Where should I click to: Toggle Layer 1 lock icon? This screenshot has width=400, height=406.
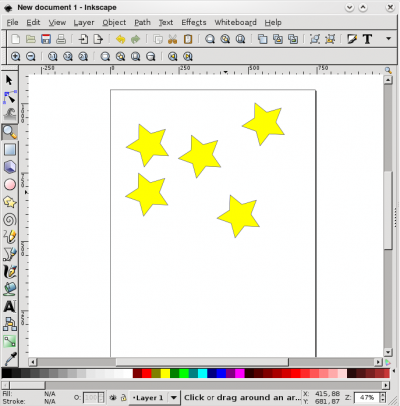(x=123, y=397)
